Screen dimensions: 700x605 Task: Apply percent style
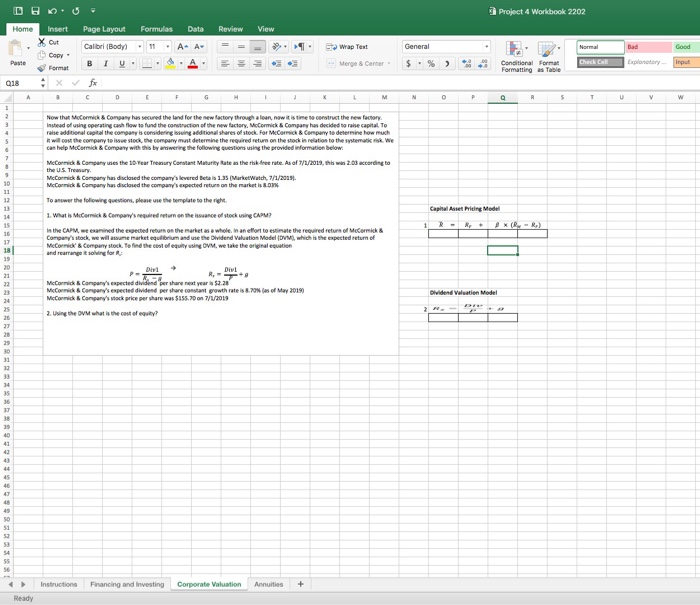[431, 63]
